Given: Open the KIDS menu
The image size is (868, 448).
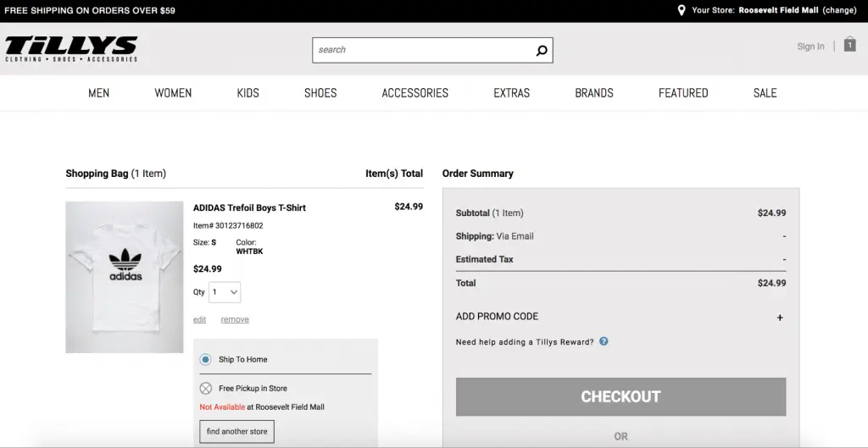Looking at the screenshot, I should pos(248,93).
